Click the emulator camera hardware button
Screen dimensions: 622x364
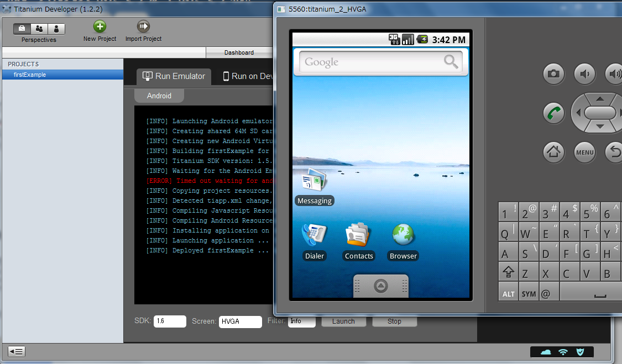pos(553,74)
